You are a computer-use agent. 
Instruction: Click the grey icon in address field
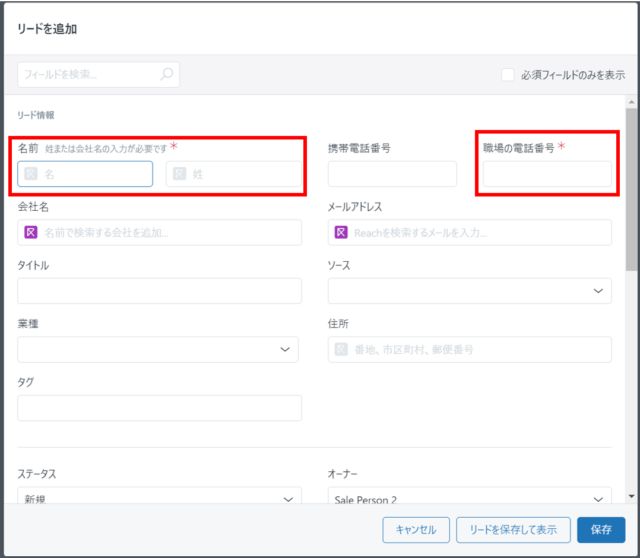(x=341, y=349)
